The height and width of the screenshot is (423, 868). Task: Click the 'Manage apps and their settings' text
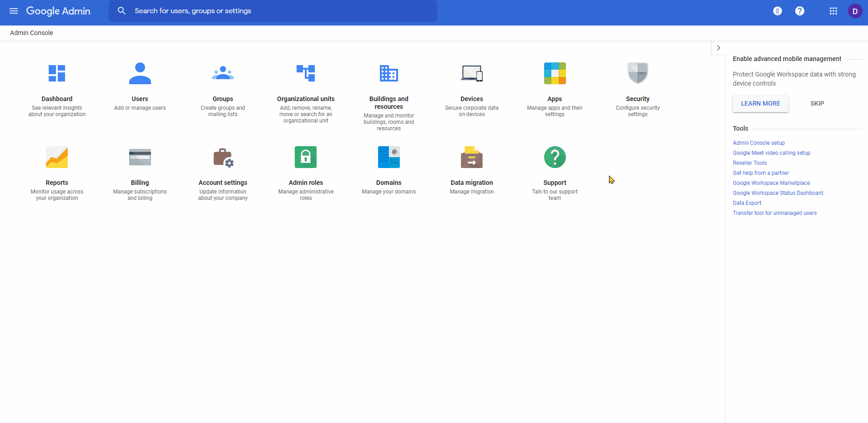(x=555, y=111)
